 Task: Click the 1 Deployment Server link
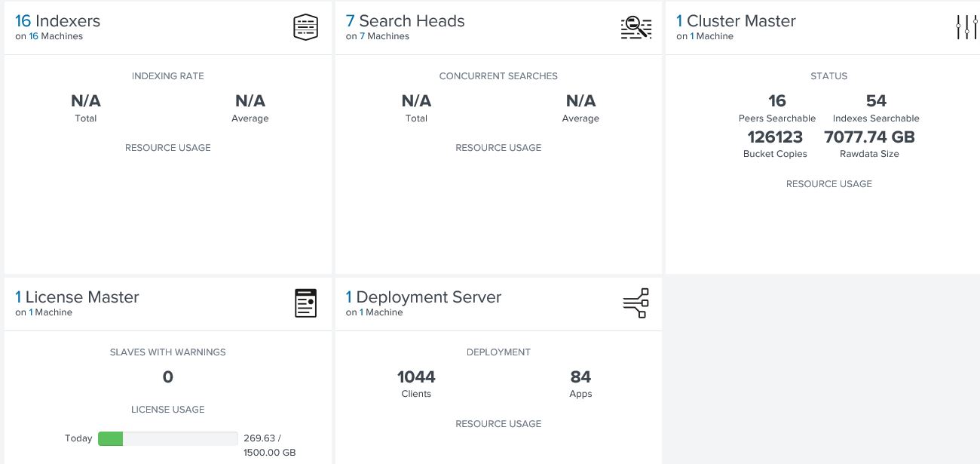coord(423,297)
